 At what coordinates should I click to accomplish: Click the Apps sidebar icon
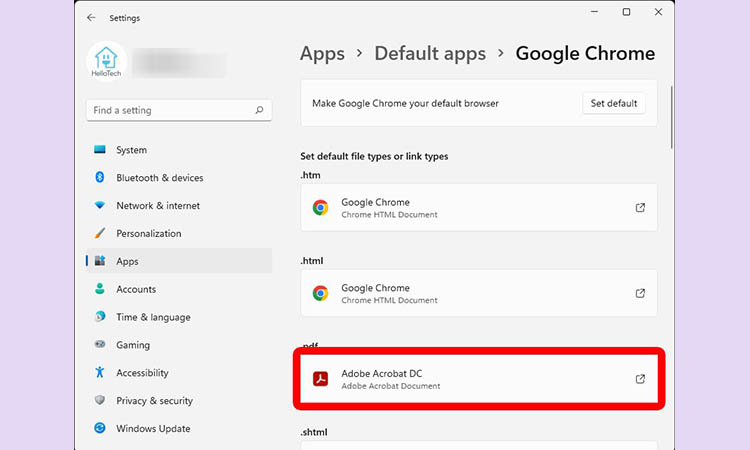(99, 261)
